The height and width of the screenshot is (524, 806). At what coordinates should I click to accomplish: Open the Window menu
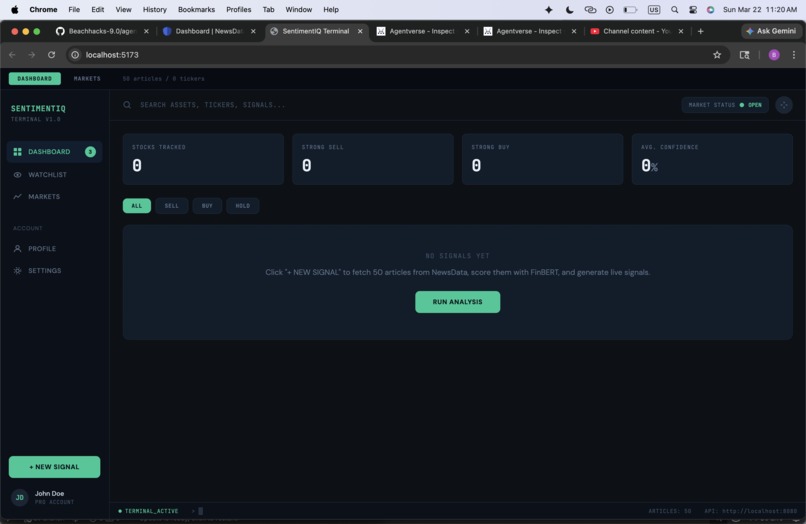[299, 10]
